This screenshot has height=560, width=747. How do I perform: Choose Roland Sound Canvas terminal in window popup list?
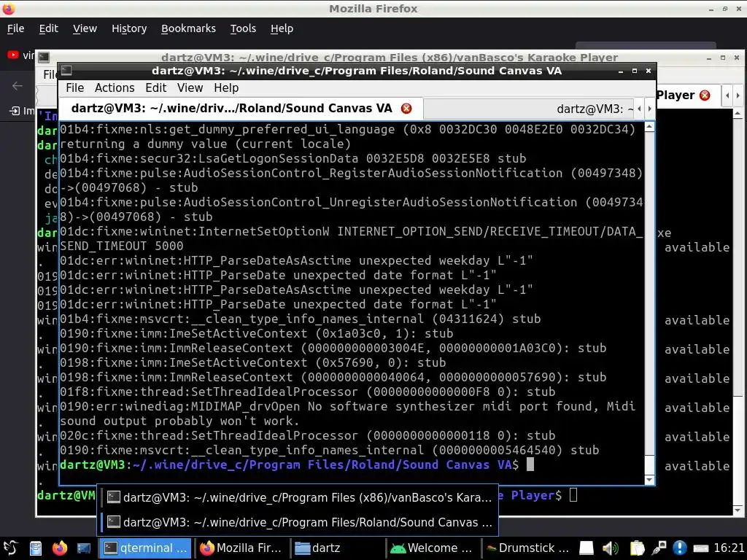coord(298,522)
